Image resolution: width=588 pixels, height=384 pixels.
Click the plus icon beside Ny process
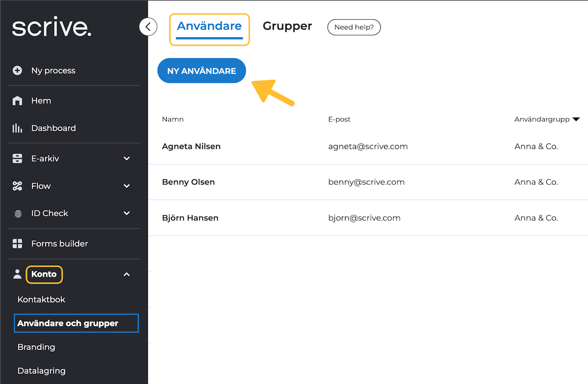click(17, 70)
